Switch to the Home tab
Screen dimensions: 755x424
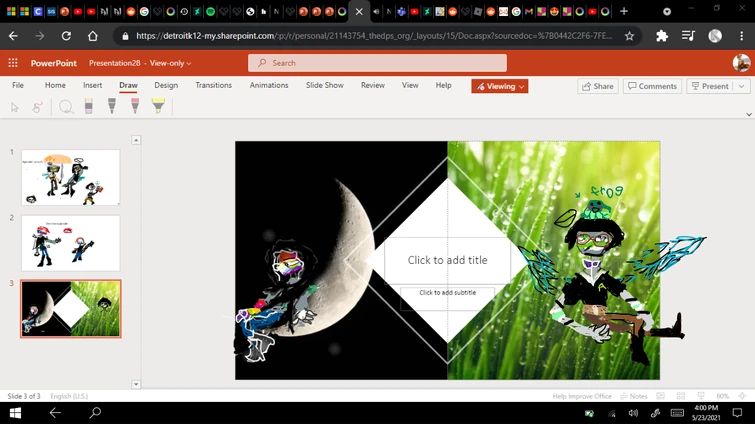coord(55,85)
